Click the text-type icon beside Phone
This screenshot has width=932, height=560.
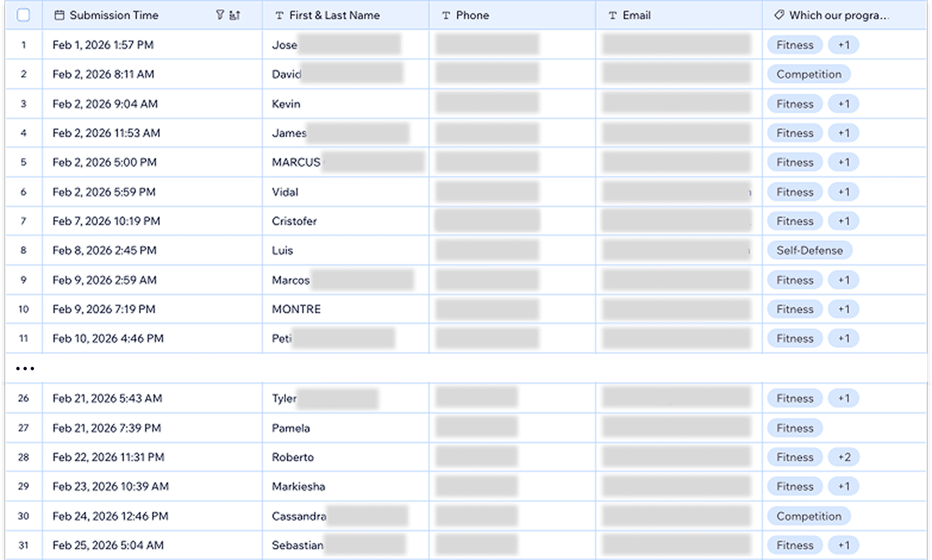[x=446, y=15]
